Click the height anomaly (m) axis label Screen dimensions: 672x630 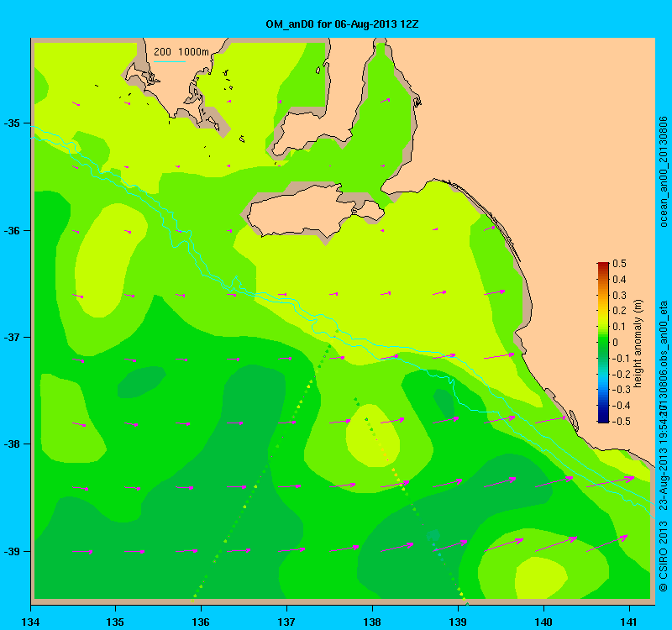[638, 344]
